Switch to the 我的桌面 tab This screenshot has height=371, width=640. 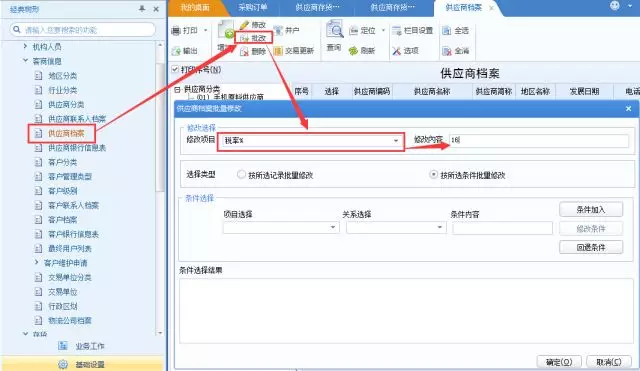pos(196,8)
